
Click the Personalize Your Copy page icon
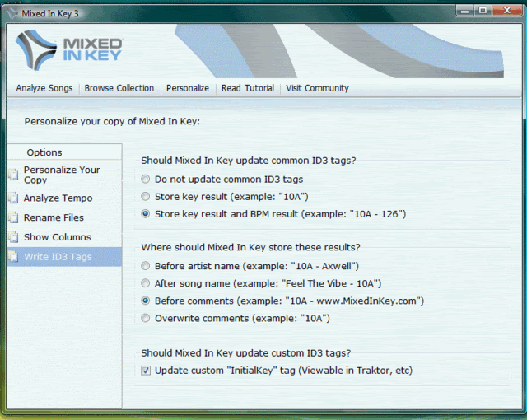(x=13, y=175)
